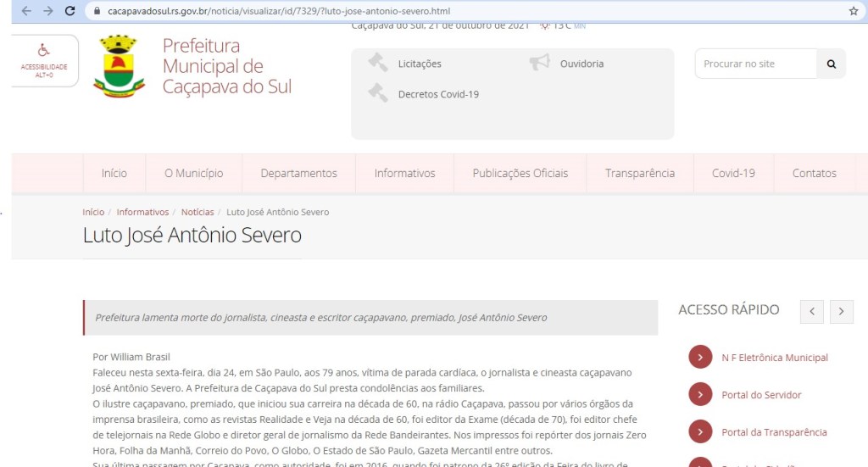Reload the page with the refresh icon

click(70, 11)
